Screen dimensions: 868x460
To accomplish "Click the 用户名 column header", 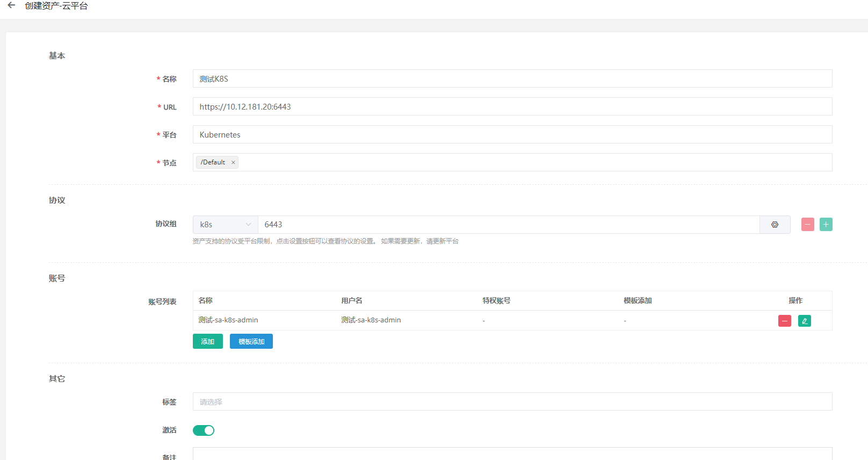I will (352, 300).
